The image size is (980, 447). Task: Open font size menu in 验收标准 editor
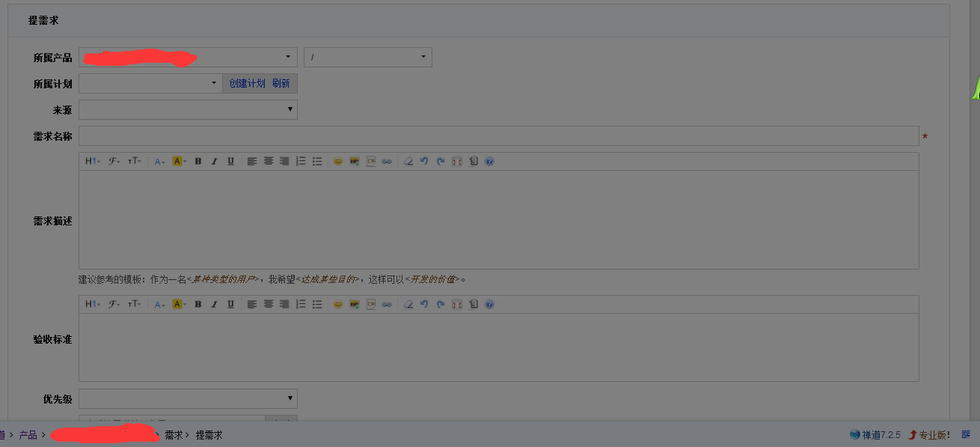pyautogui.click(x=134, y=304)
